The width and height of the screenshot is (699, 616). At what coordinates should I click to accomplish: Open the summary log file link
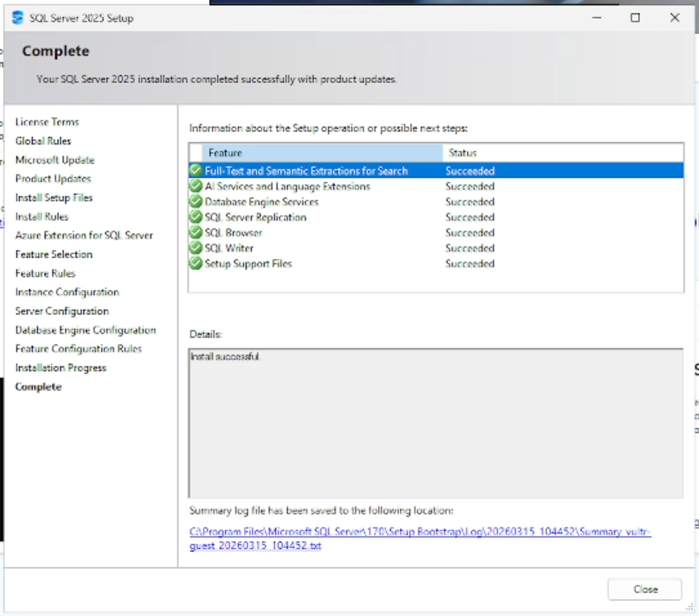419,532
